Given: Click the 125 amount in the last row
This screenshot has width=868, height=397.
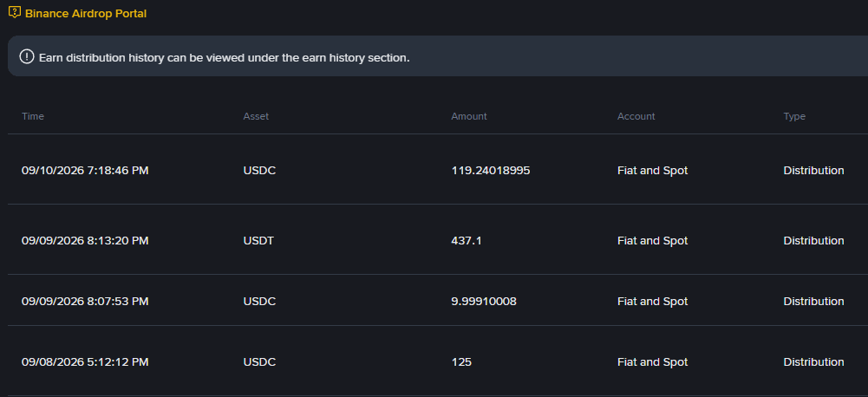Looking at the screenshot, I should point(461,362).
